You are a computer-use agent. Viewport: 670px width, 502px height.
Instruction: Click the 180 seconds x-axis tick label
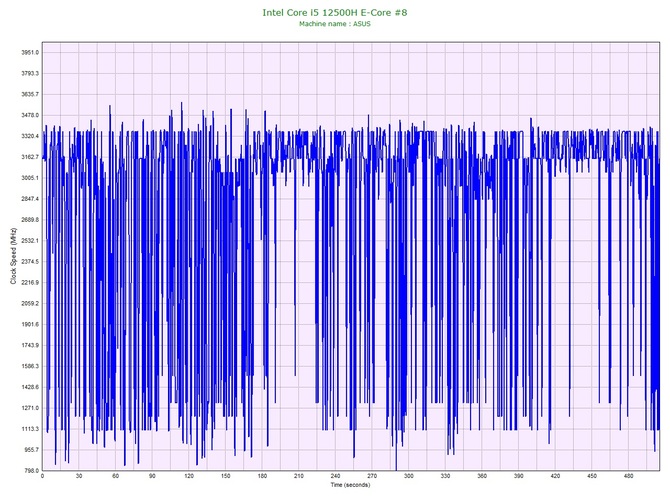tap(262, 476)
